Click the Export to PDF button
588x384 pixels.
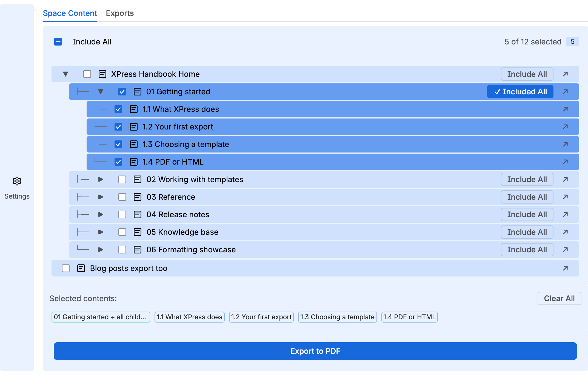tap(315, 351)
